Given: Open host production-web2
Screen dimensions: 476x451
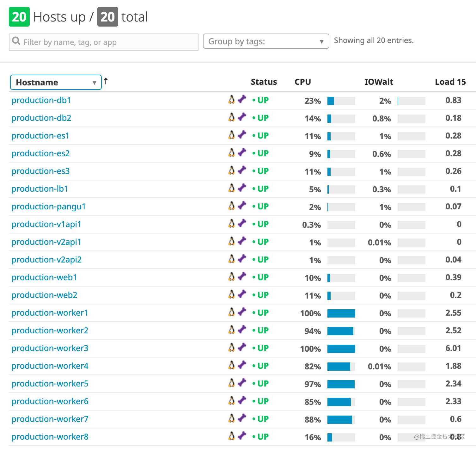Looking at the screenshot, I should pos(45,295).
